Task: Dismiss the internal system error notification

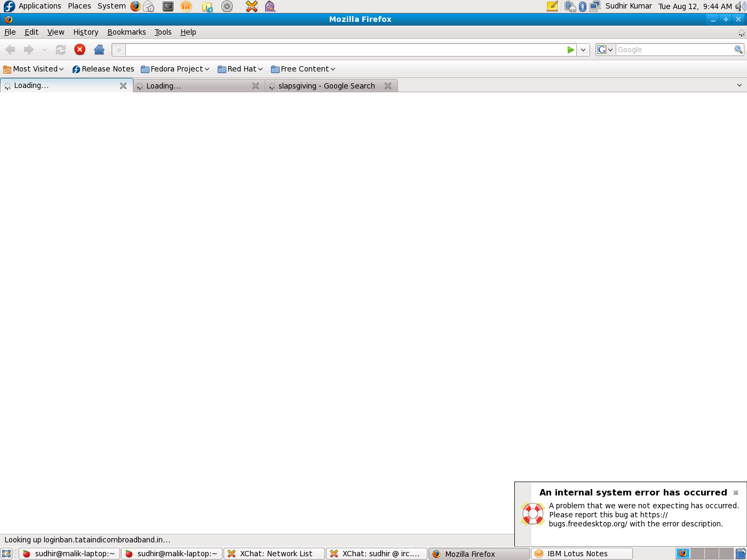Action: (736, 493)
